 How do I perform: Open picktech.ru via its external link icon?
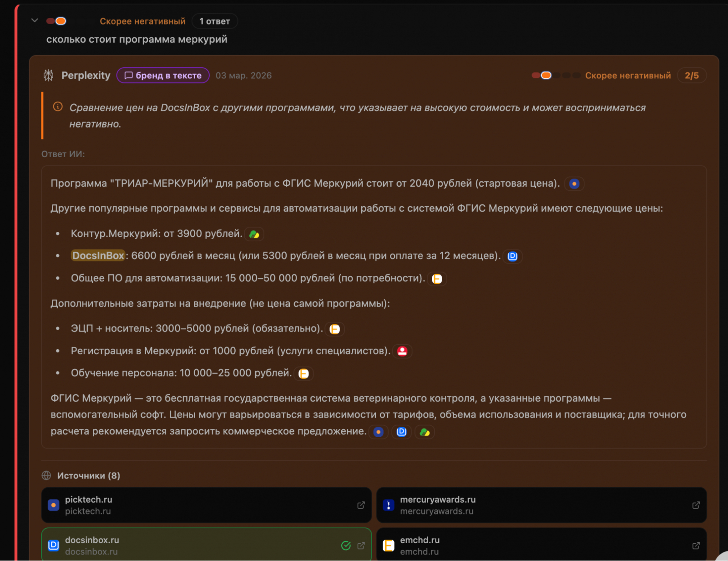coord(361,505)
